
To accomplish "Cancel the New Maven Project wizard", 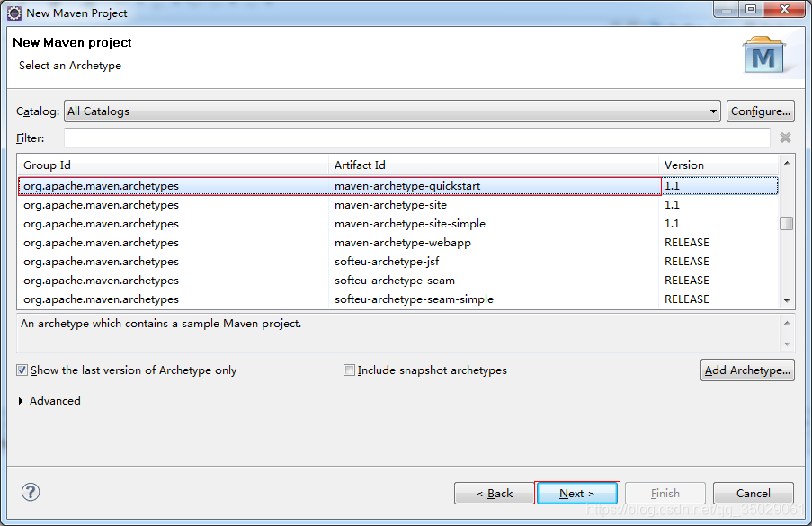I will (753, 494).
